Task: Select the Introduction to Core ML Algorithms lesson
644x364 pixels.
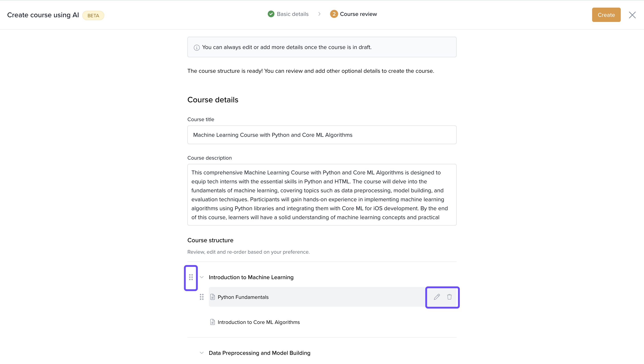Action: pos(258,322)
